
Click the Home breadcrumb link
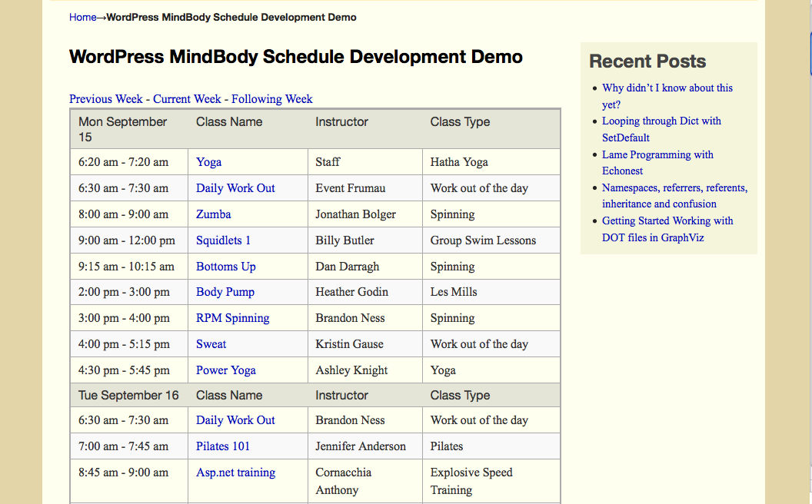[x=82, y=17]
